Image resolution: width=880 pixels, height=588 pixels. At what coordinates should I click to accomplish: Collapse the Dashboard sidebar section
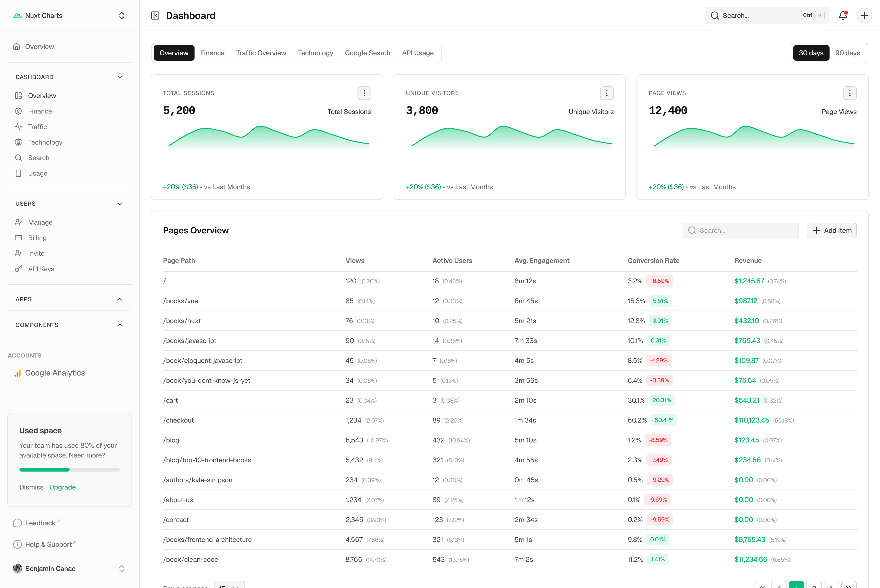pyautogui.click(x=120, y=77)
